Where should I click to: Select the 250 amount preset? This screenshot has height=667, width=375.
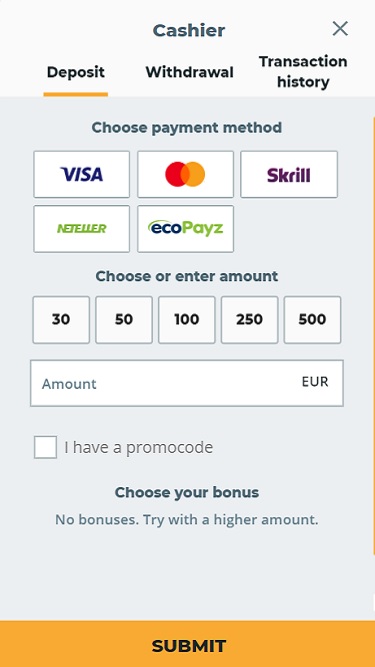[x=250, y=319]
